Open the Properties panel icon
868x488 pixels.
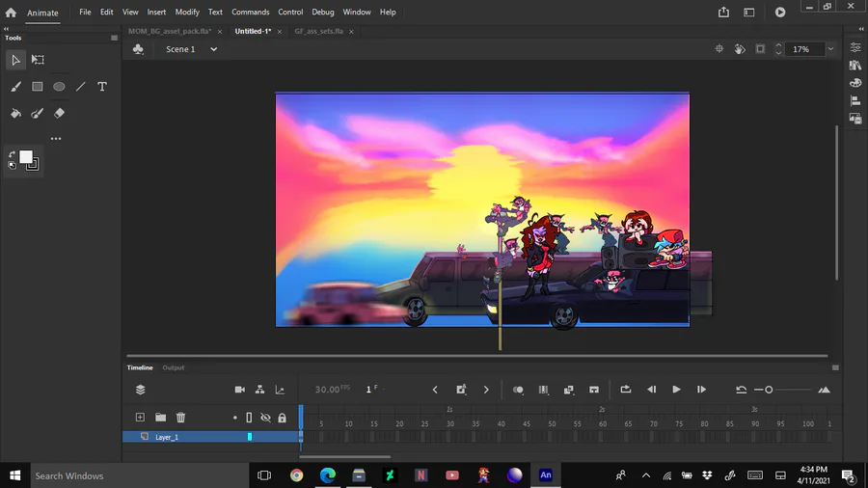pos(855,47)
